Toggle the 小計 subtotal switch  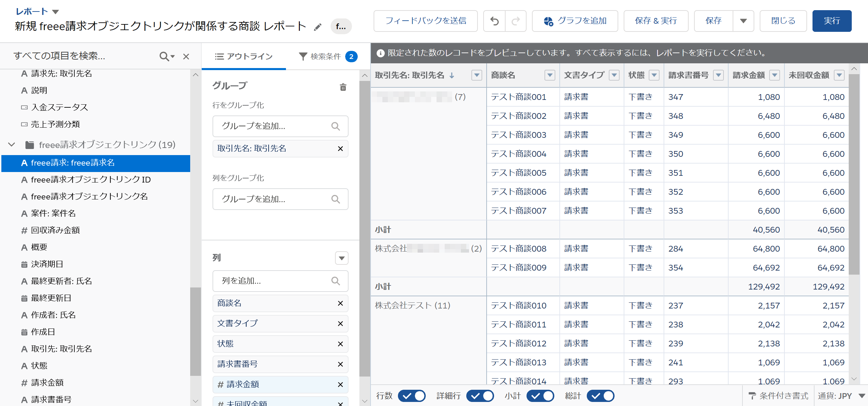pos(540,396)
